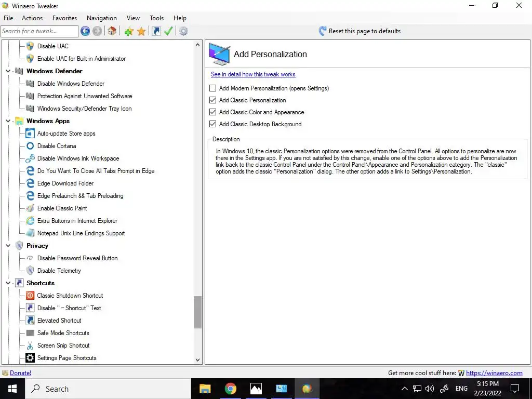Click the Disable Password Reveal eye icon
Image resolution: width=532 pixels, height=399 pixels.
[30, 258]
